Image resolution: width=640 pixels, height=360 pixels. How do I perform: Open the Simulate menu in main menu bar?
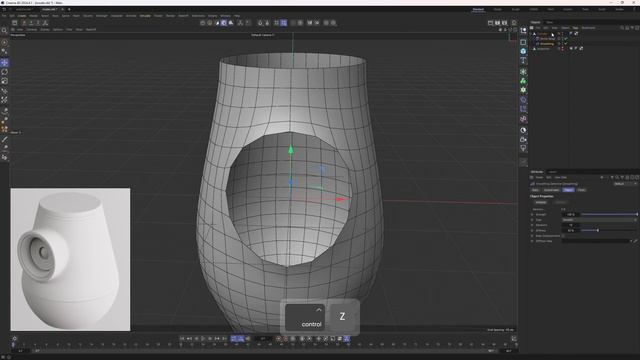click(x=145, y=16)
